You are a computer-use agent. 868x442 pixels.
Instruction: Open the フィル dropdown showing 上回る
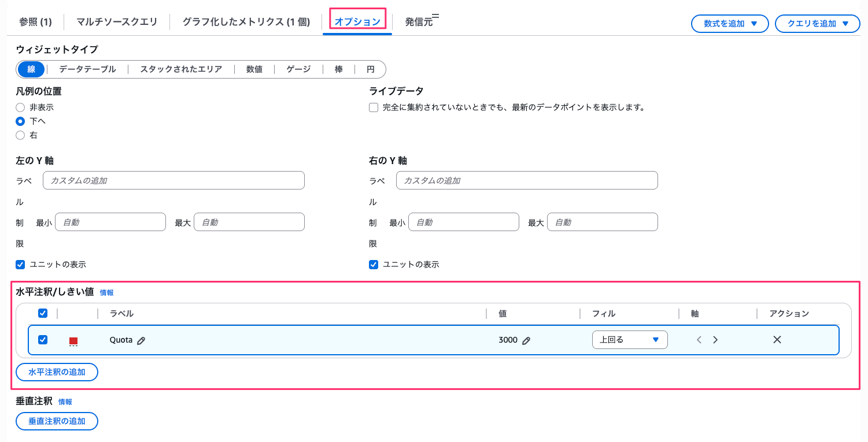point(629,340)
